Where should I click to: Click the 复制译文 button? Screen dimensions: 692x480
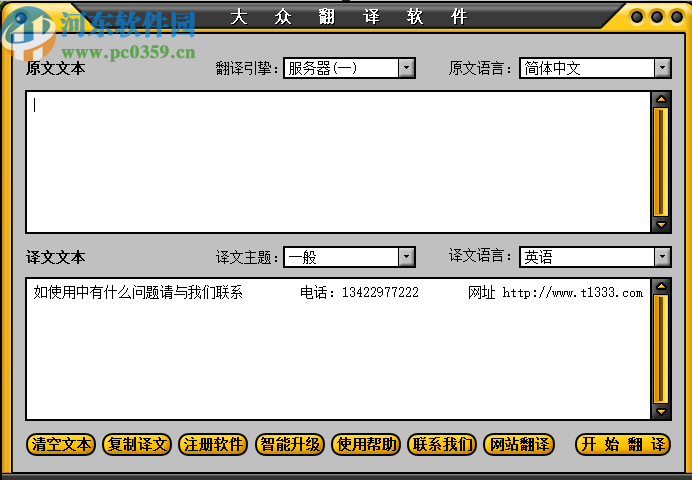137,444
